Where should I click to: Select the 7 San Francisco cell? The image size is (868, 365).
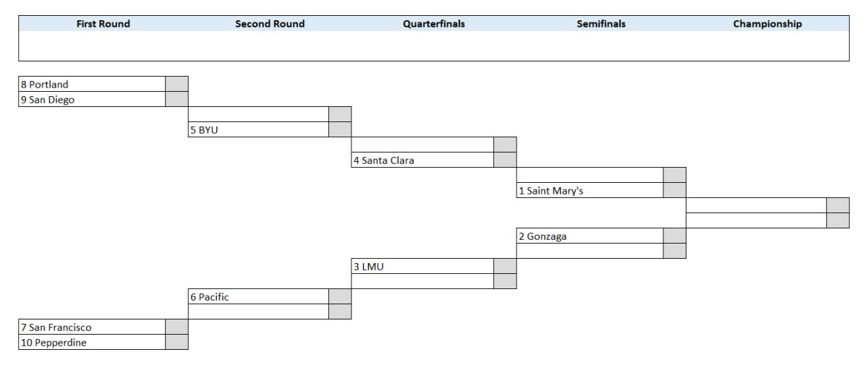point(92,327)
